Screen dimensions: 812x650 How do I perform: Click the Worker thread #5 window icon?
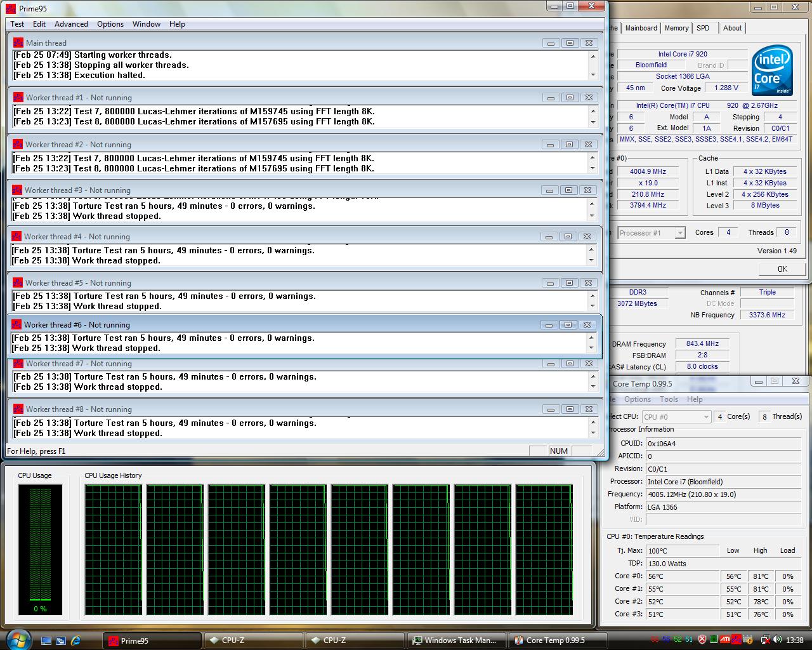pyautogui.click(x=18, y=282)
